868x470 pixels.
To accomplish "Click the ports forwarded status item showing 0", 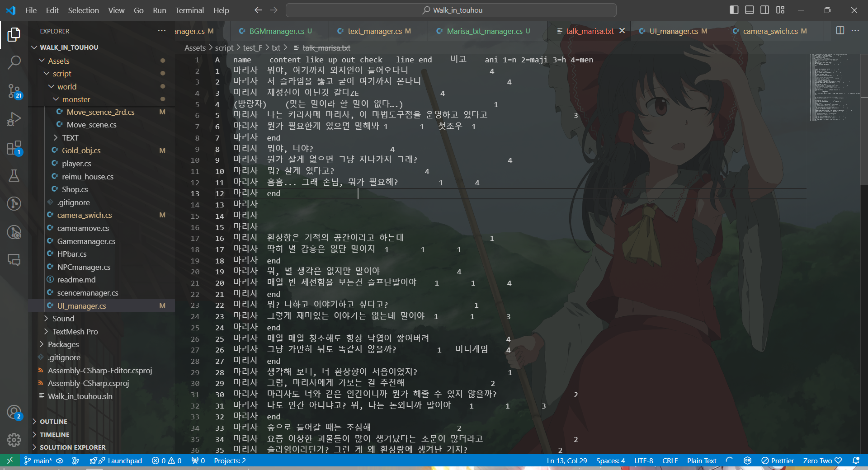I will click(198, 461).
